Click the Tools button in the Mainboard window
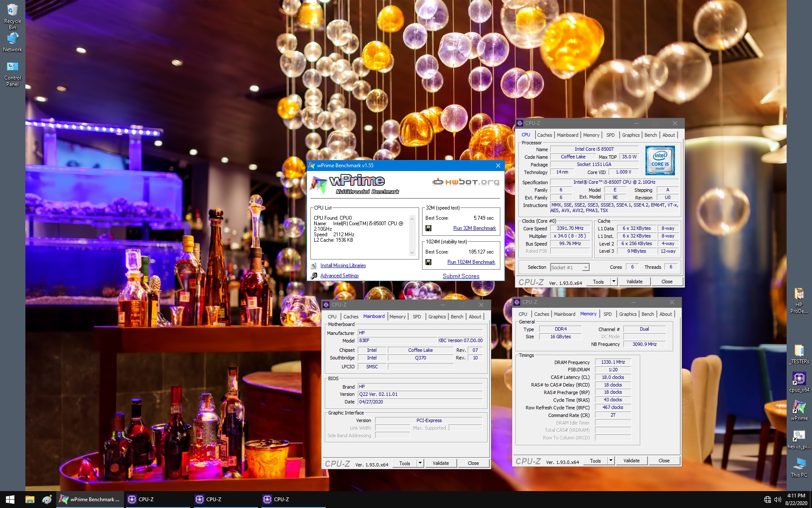Viewport: 812px width, 508px height. [x=404, y=463]
